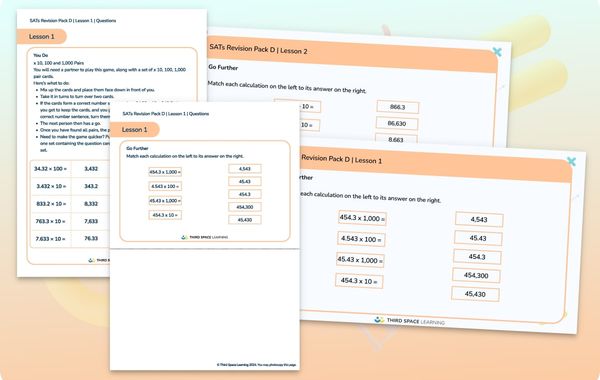Viewport: 600px width, 380px height.
Task: Click the 'Revision Pack D | Lesson 1' slide title
Action: pos(341,159)
